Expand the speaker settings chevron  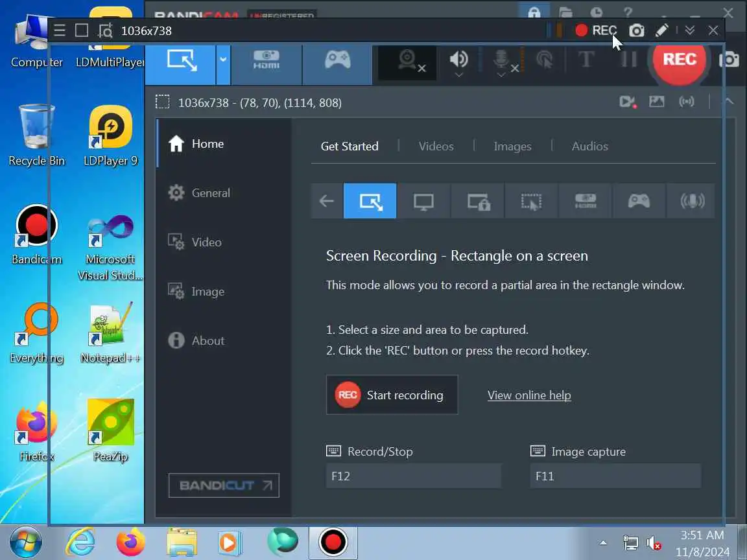(x=459, y=75)
